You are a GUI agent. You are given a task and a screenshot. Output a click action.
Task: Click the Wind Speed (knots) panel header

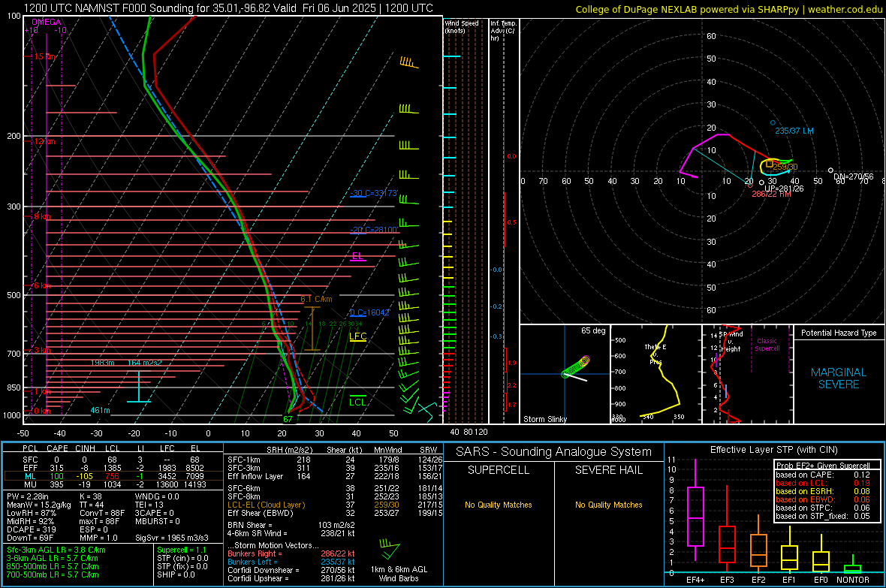click(x=462, y=26)
